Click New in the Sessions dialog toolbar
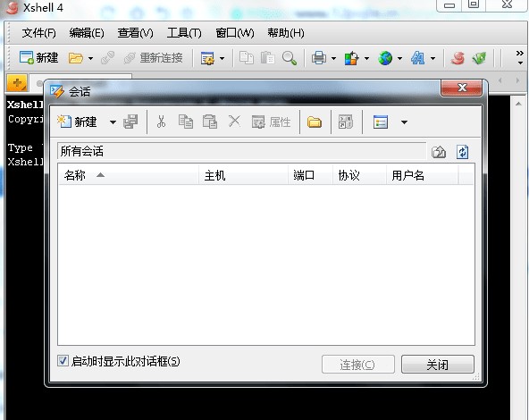529x420 pixels. [x=77, y=122]
